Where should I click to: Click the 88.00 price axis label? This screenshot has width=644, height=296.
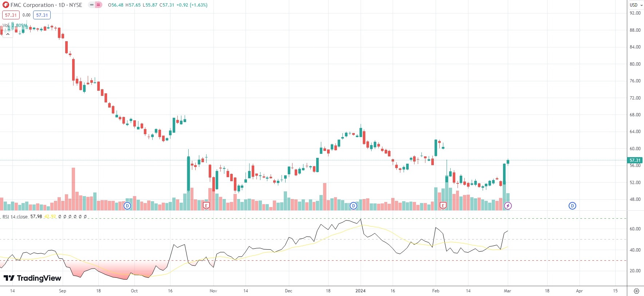pyautogui.click(x=635, y=30)
